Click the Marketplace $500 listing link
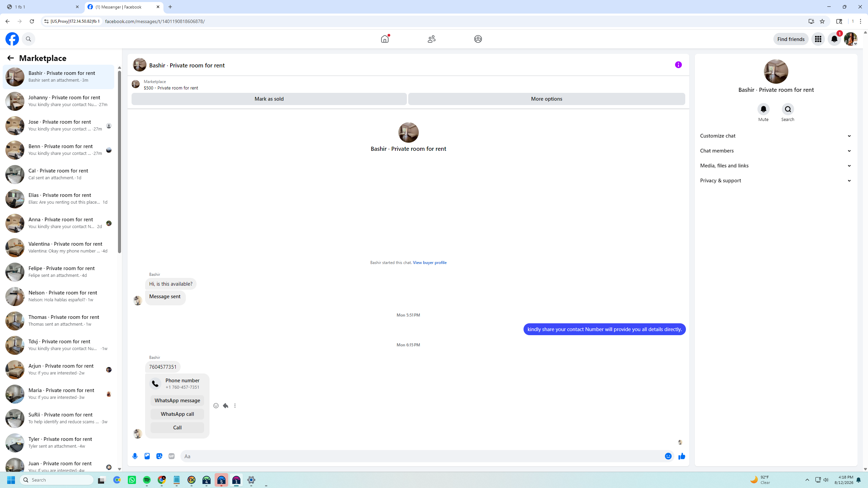Screen dimensions: 868x488 click(x=171, y=88)
